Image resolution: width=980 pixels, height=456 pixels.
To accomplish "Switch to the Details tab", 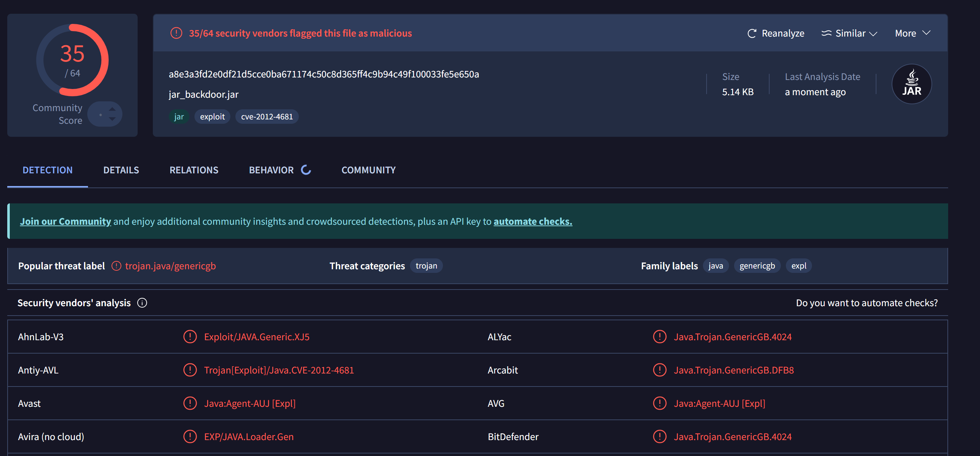I will click(121, 170).
